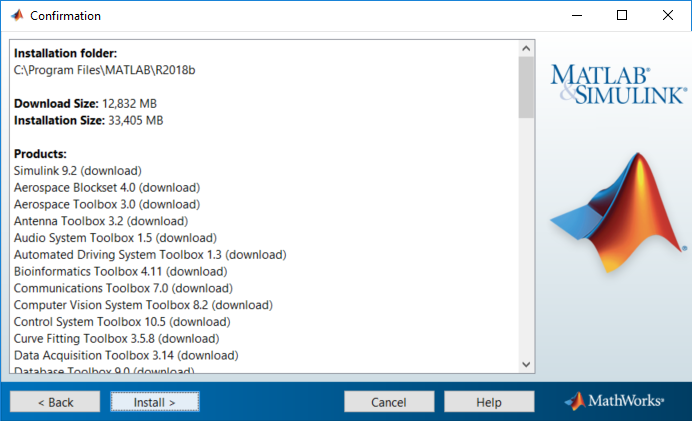Viewport: 692px width, 421px height.
Task: Minimize the Confirmation window
Action: pos(577,15)
